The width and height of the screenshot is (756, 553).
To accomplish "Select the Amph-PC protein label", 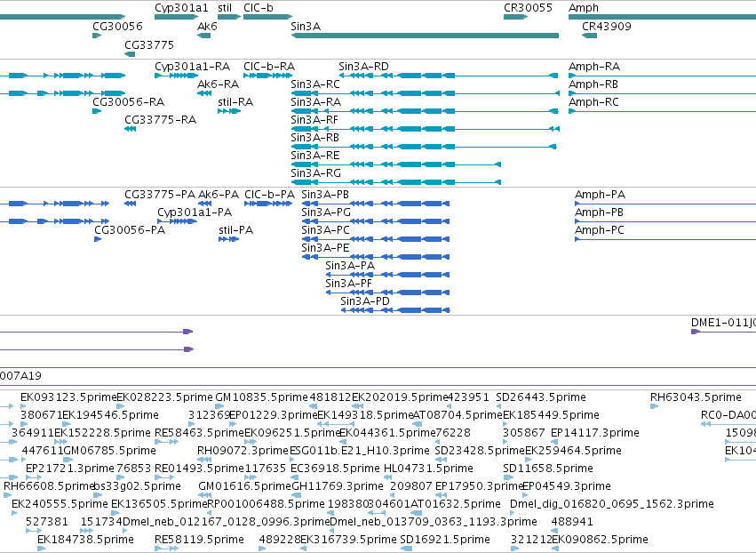I will (x=600, y=230).
